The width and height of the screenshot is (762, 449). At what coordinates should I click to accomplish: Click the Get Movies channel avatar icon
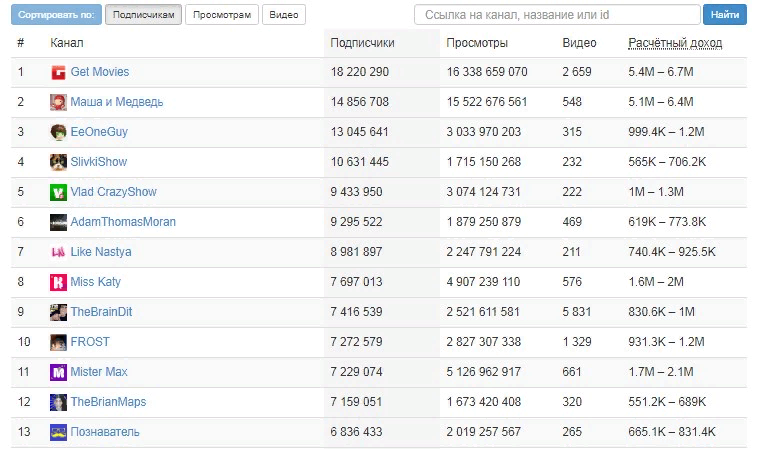point(58,72)
